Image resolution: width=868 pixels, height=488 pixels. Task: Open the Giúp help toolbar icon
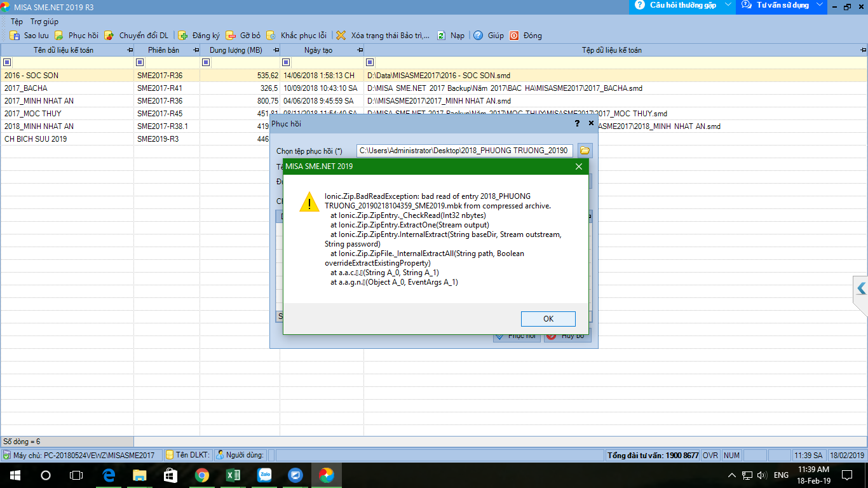pyautogui.click(x=478, y=36)
